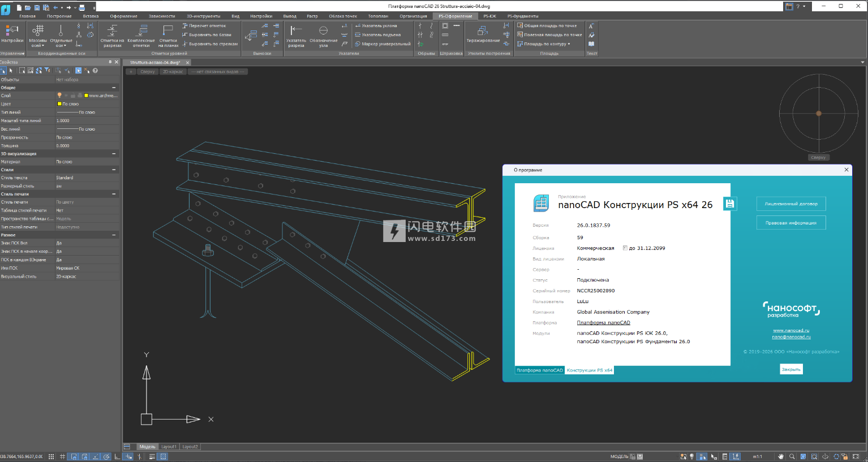Collapse the Общие section
The width and height of the screenshot is (868, 462).
click(114, 88)
